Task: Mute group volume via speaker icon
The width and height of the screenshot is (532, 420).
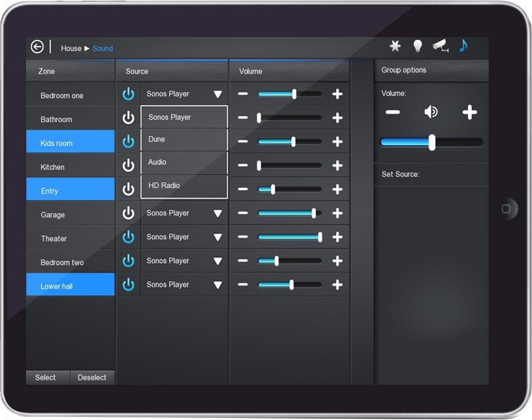Action: pyautogui.click(x=431, y=112)
